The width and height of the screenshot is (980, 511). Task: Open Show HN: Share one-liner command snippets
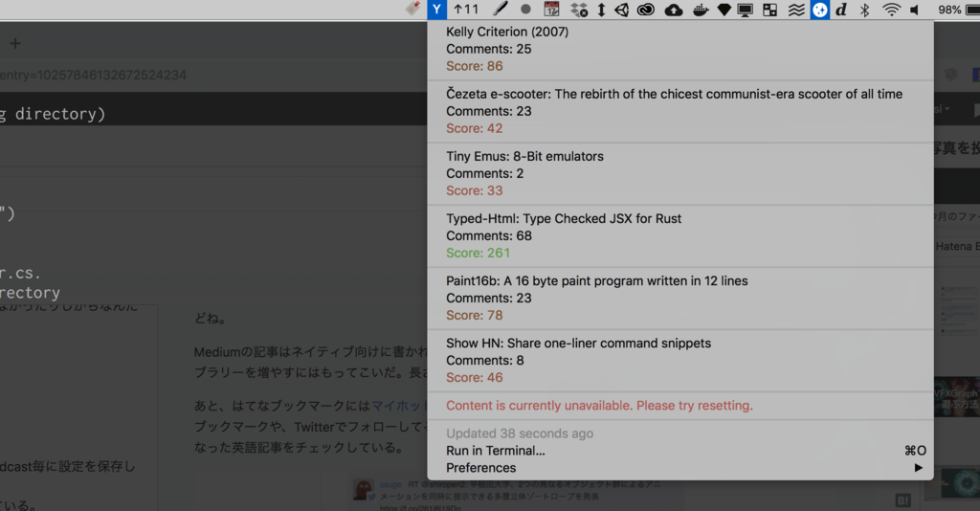point(578,343)
